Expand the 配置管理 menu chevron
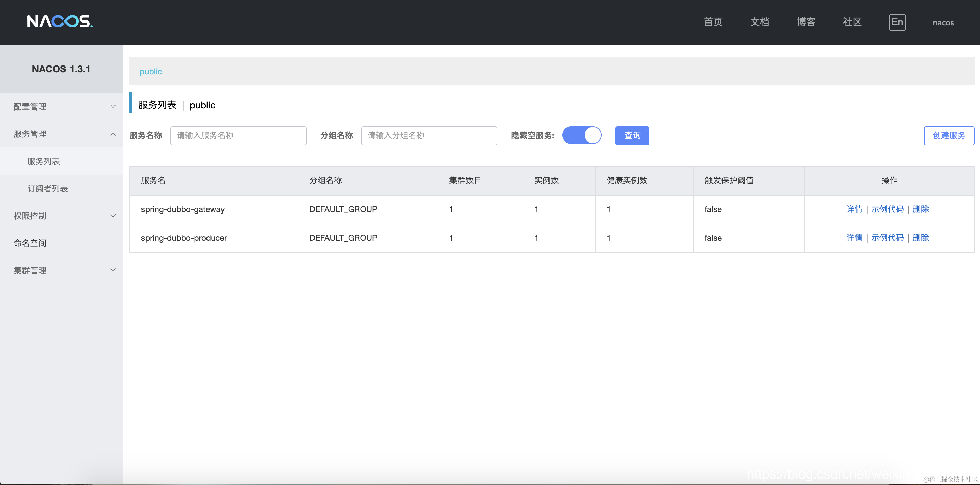980x485 pixels. (113, 107)
